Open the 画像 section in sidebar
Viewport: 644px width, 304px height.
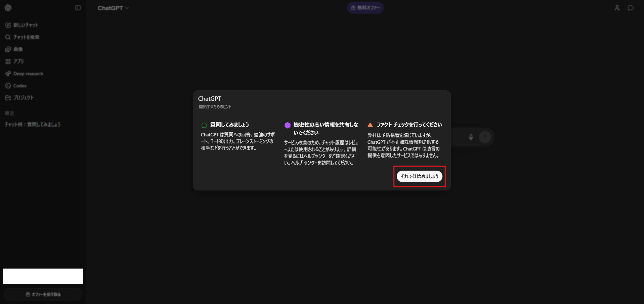pos(14,49)
